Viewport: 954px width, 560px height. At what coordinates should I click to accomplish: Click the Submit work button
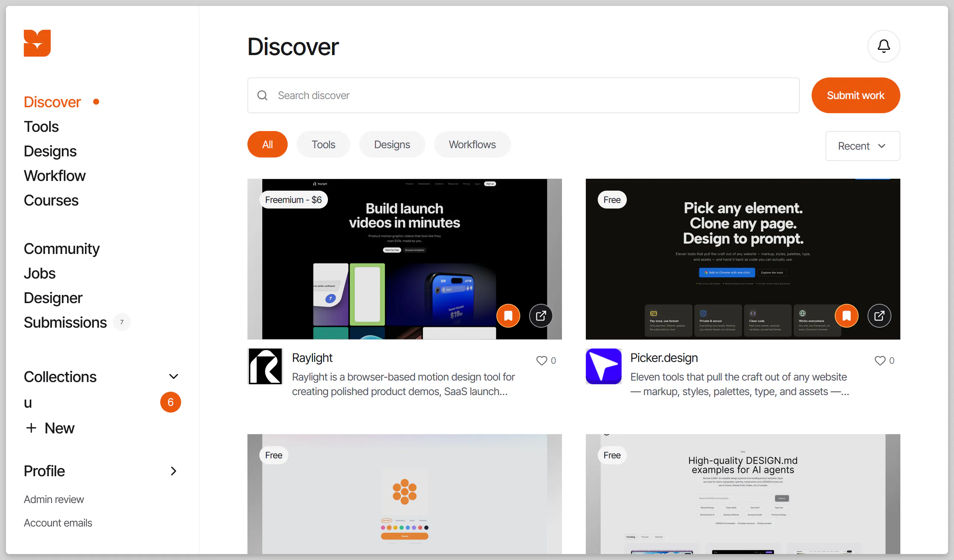[856, 95]
